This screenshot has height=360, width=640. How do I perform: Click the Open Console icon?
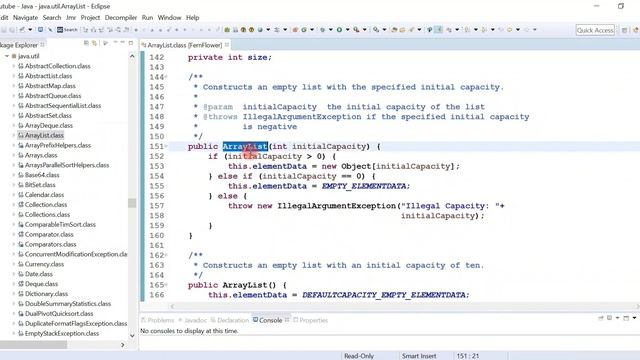click(x=626, y=318)
